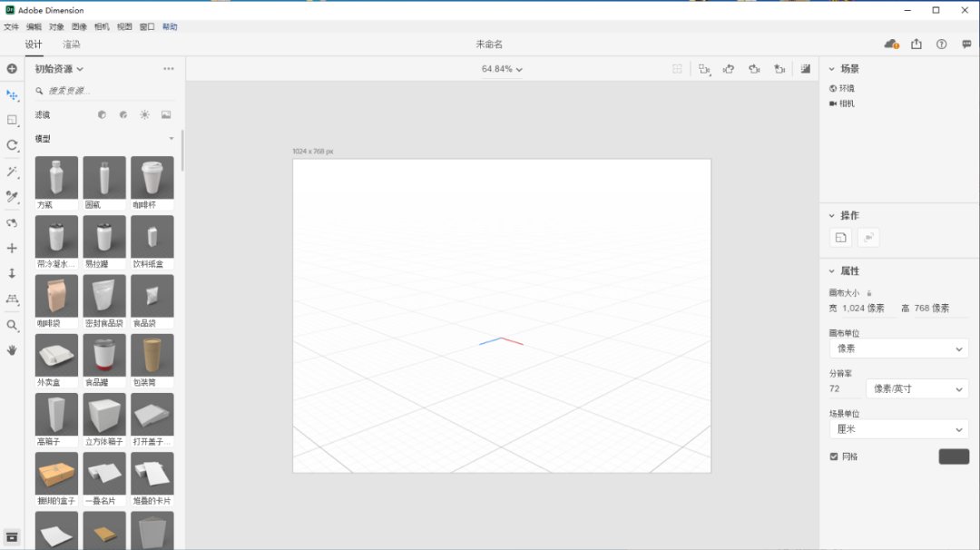The width and height of the screenshot is (980, 550).
Task: Collapse the Actions (操作) panel
Action: pos(832,215)
